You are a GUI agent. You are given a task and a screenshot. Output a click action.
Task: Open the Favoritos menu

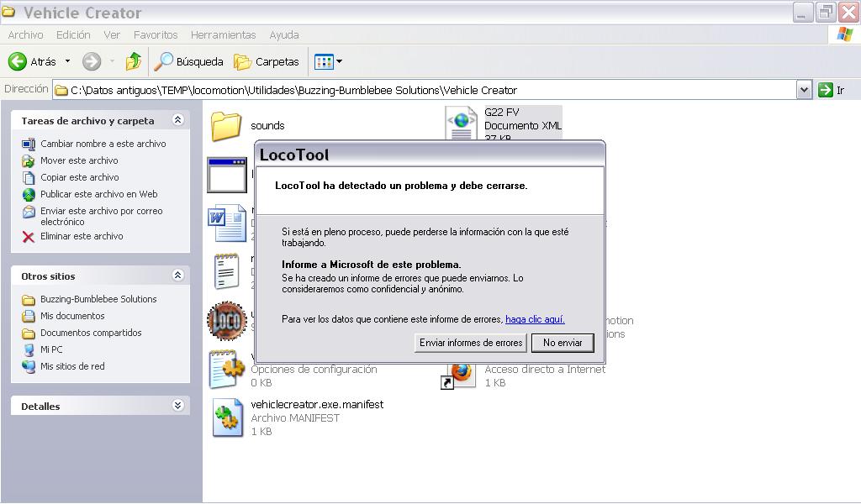[156, 34]
